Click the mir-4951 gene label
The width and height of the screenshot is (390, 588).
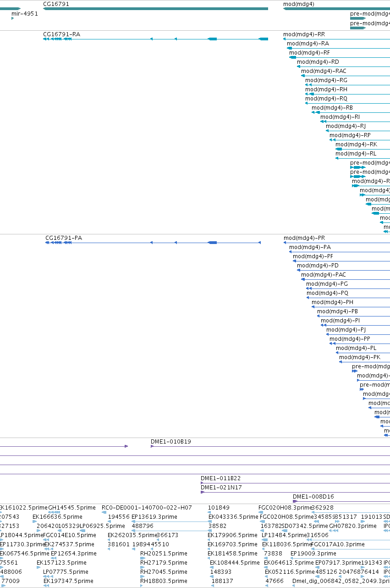pos(25,14)
